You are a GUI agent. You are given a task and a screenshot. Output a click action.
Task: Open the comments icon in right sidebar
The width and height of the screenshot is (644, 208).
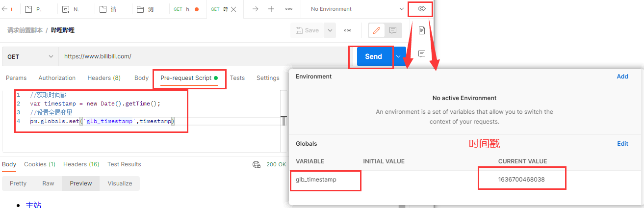tap(421, 53)
